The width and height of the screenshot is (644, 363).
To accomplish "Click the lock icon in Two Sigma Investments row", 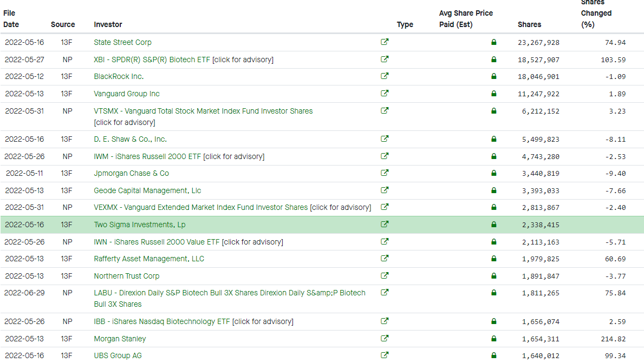I will tap(493, 225).
